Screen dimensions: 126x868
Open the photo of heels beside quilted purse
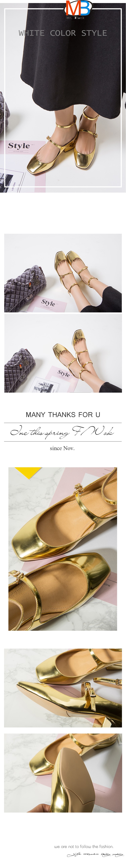[x=63, y=273]
